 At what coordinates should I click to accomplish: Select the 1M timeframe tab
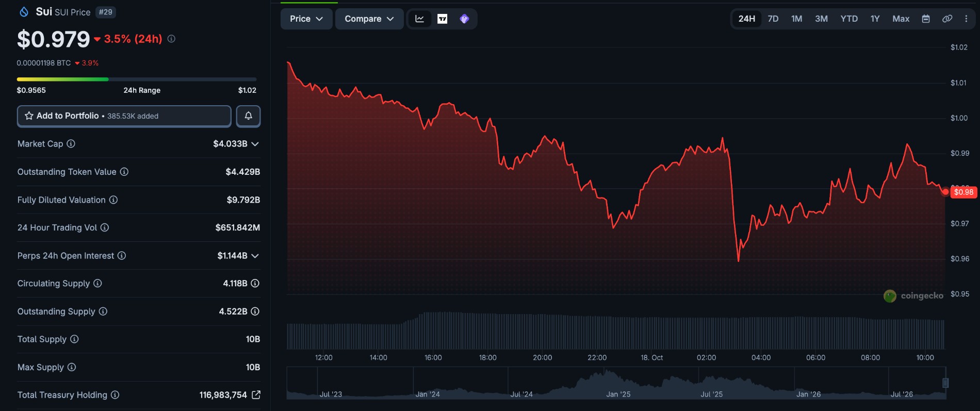[796, 19]
